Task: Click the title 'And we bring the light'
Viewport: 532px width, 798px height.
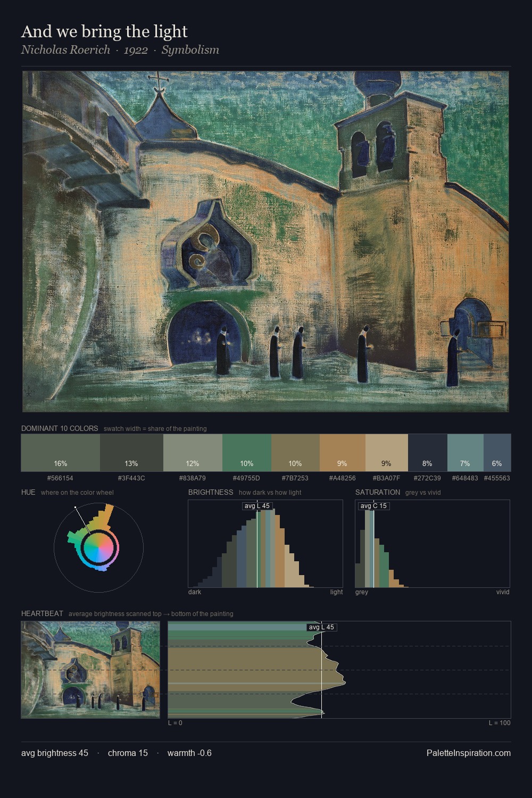Action: pos(104,31)
